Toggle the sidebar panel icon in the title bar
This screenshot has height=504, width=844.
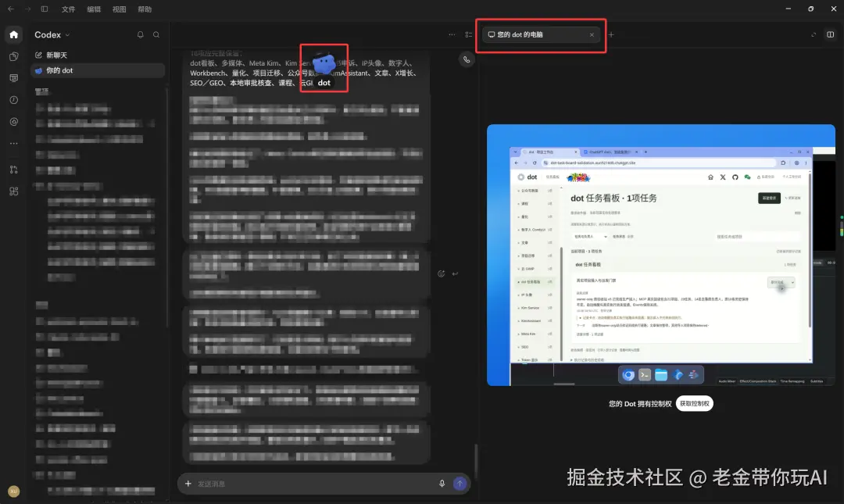(45, 9)
